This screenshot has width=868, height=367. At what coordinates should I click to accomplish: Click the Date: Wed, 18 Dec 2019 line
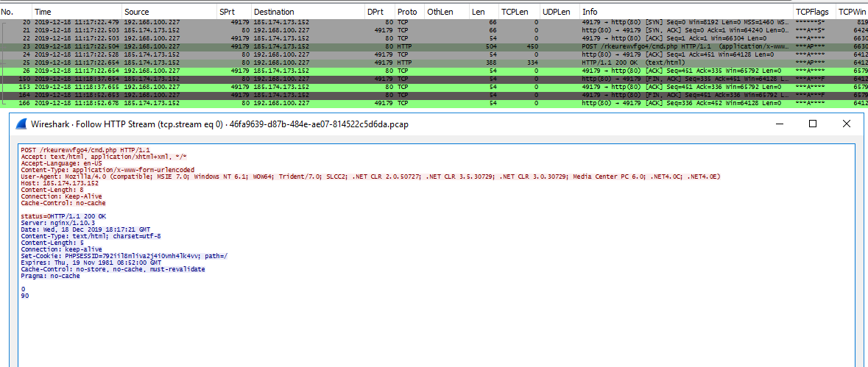point(86,229)
